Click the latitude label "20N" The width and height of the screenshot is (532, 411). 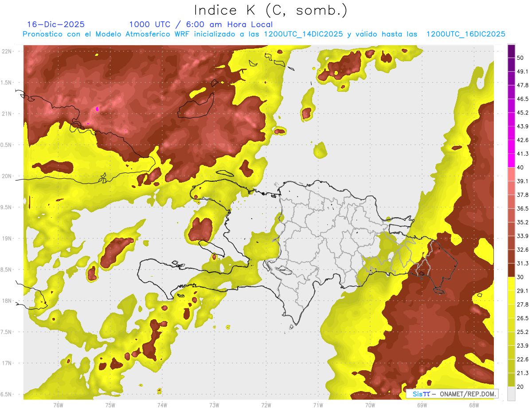tap(8, 176)
